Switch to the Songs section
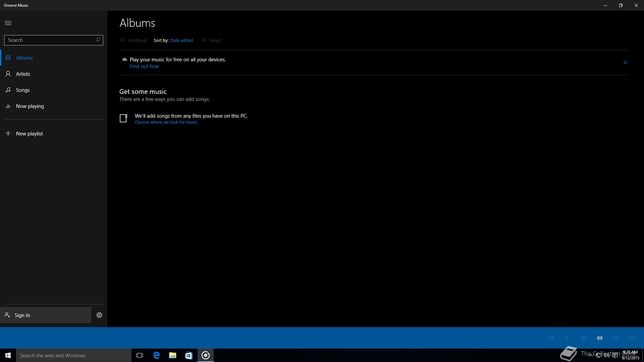This screenshot has width=644, height=362. pyautogui.click(x=54, y=90)
